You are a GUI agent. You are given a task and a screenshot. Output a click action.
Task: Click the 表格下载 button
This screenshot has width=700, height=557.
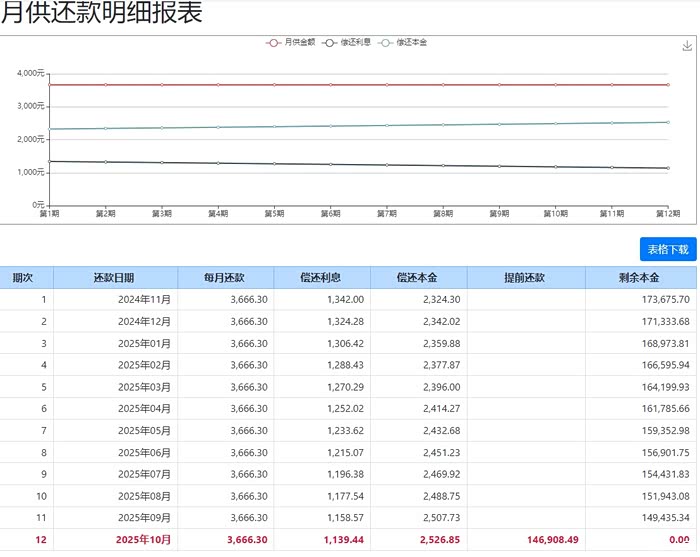[x=667, y=249]
